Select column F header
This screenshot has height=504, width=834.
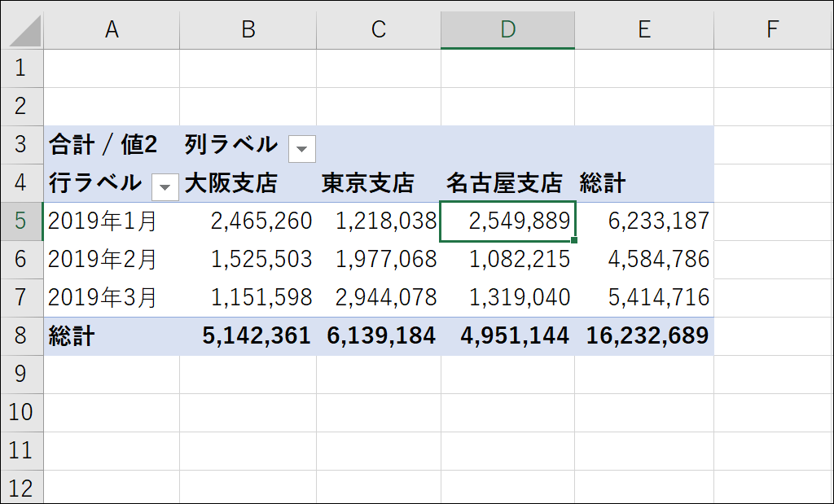tap(773, 30)
